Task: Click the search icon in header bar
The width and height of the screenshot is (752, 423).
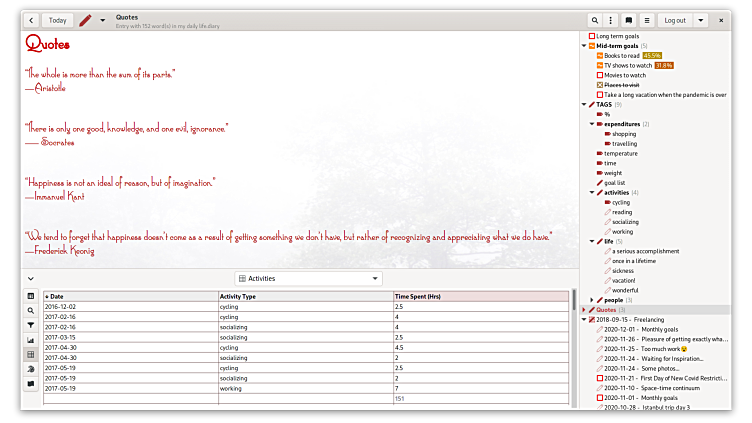Action: point(595,20)
